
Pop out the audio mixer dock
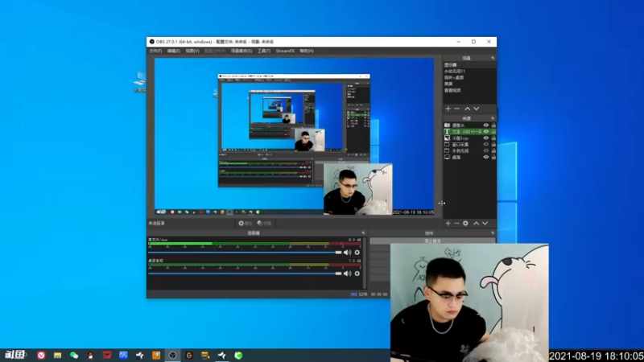pyautogui.click(x=363, y=233)
